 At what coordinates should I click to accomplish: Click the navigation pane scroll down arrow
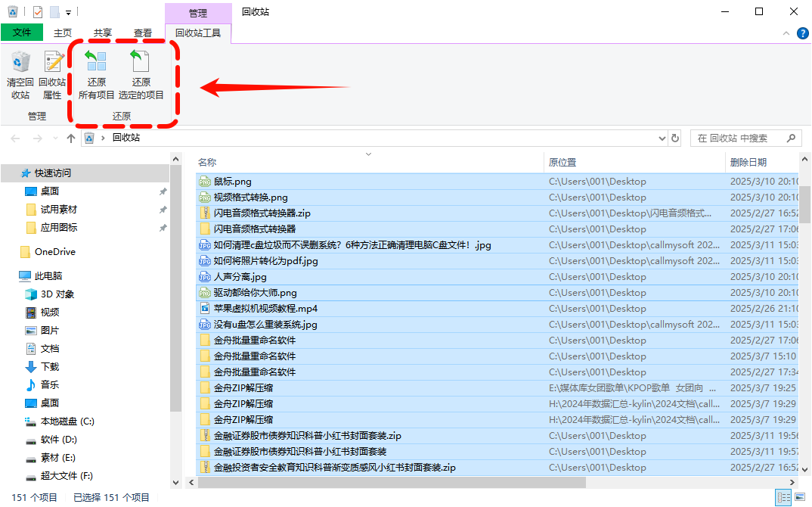pos(175,482)
